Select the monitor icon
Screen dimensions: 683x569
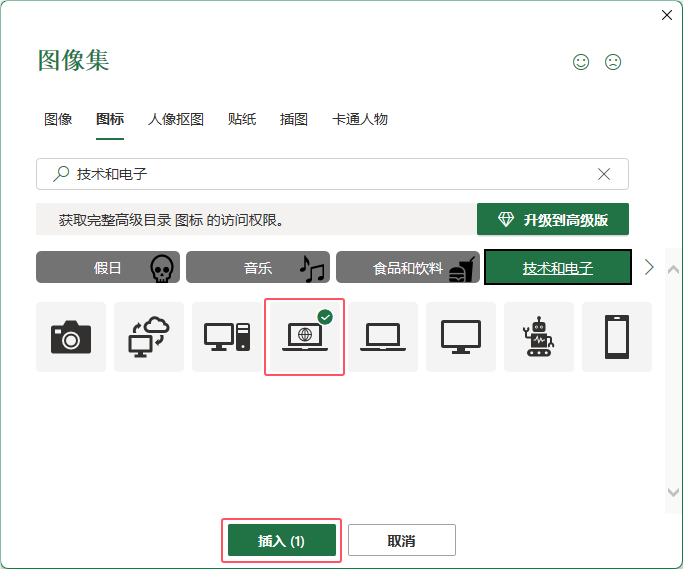pyautogui.click(x=461, y=337)
